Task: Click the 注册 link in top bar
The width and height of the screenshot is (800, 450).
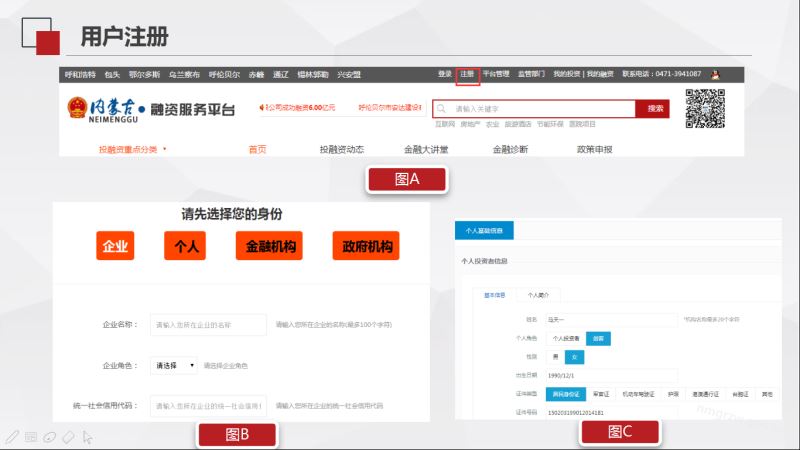Action: point(467,74)
